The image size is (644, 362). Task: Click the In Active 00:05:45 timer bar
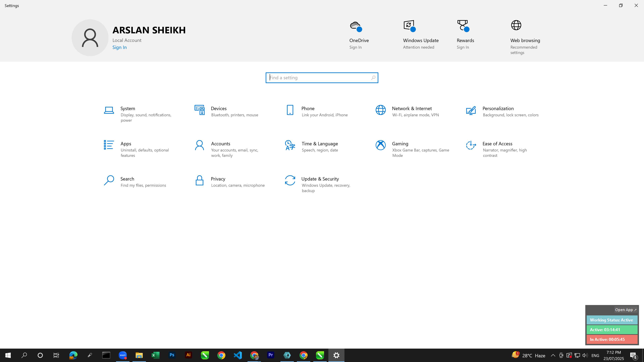point(612,340)
